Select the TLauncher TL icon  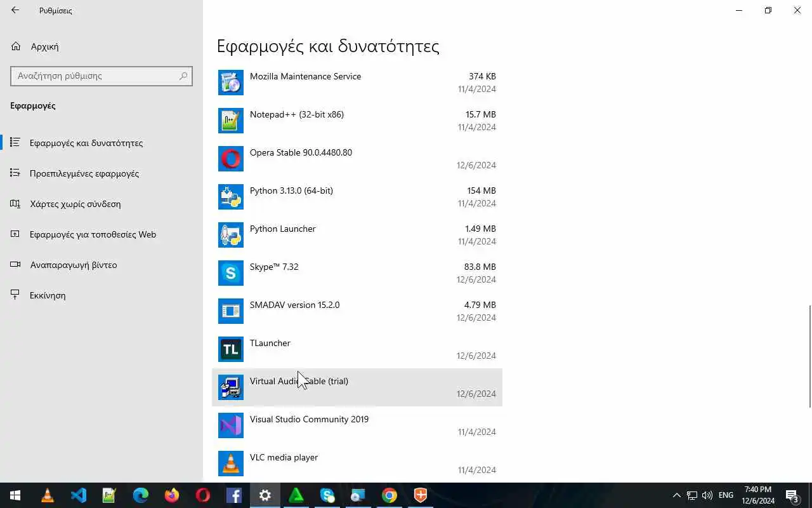pos(231,349)
